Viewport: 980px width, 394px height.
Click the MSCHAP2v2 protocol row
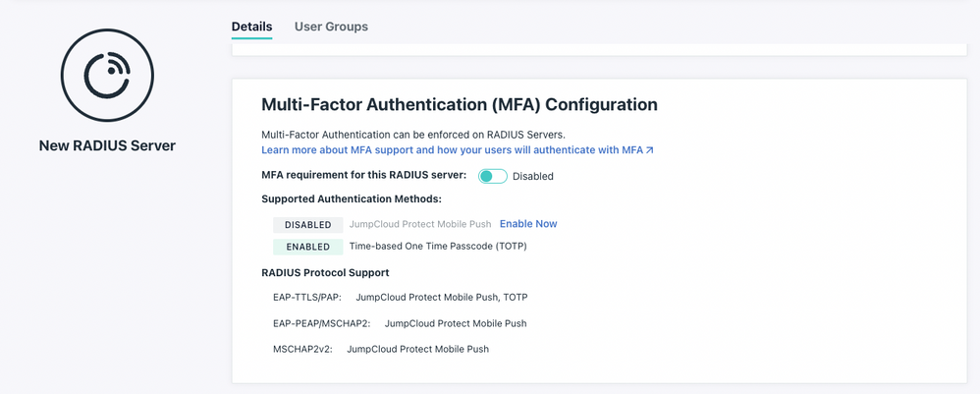tap(381, 349)
